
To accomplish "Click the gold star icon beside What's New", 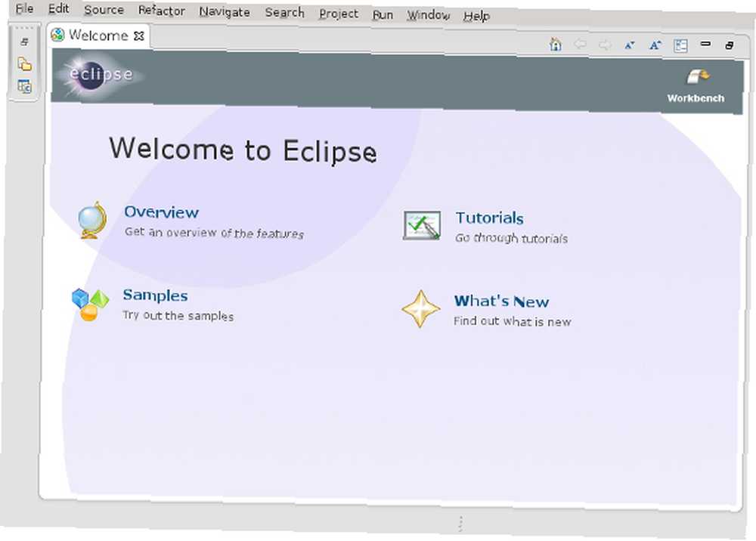I will (421, 309).
